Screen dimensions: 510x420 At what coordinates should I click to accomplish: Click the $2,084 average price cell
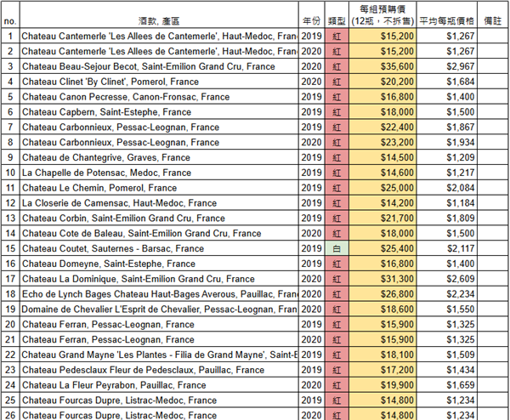(x=447, y=188)
